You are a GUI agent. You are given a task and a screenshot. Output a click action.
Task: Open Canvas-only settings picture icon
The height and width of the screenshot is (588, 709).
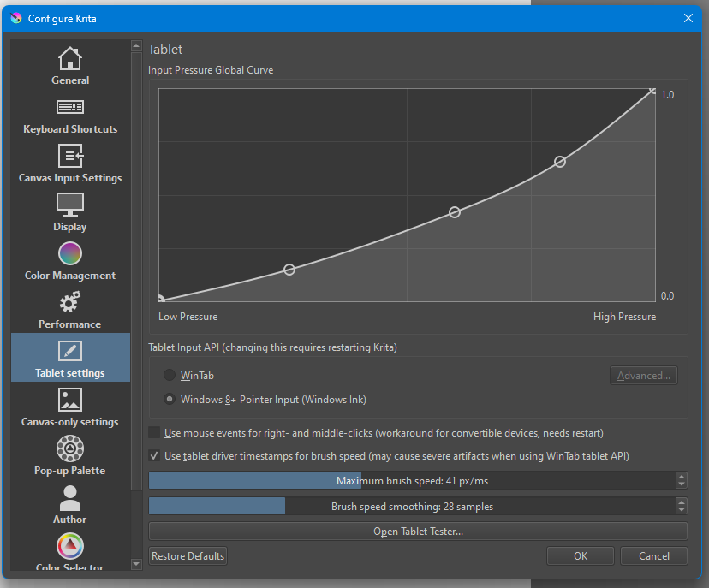pos(70,400)
